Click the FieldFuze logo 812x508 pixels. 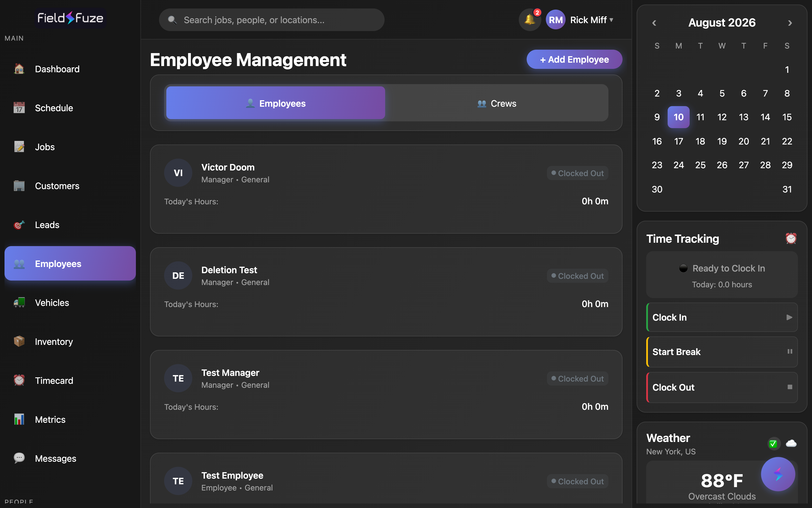(70, 18)
